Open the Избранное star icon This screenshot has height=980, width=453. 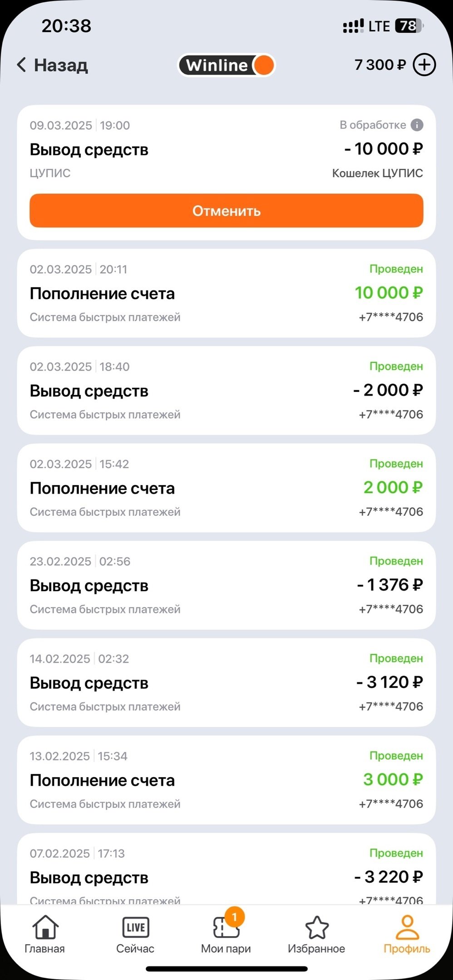316,927
